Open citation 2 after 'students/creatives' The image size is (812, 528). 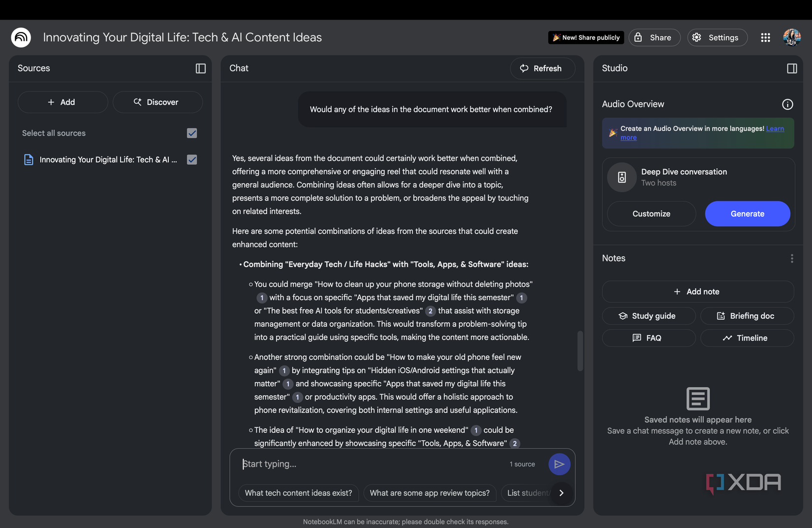pos(430,311)
